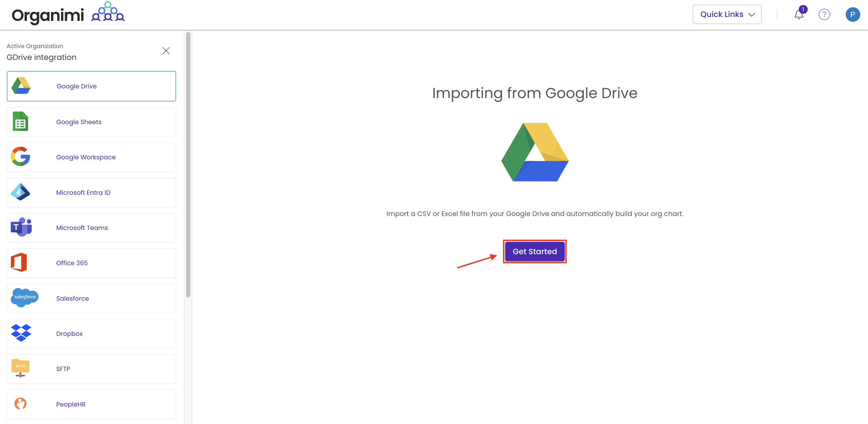Click the SFTP folder icon
The image size is (868, 424).
click(20, 368)
